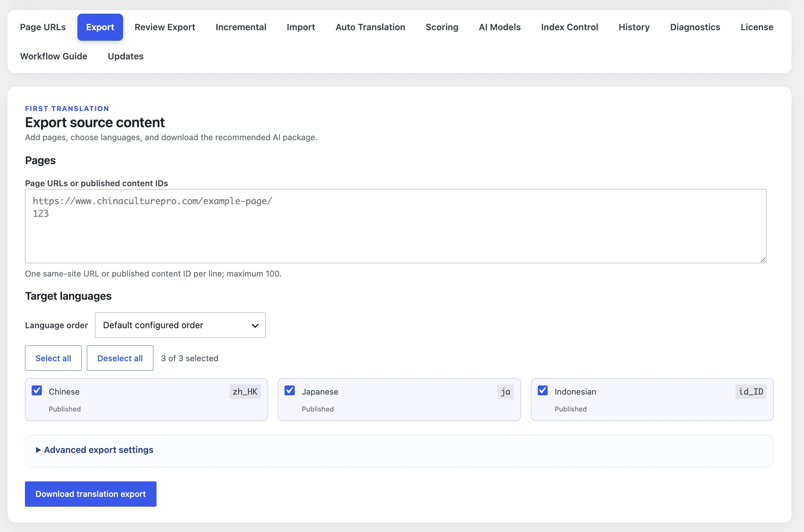
Task: Click the id_ID locale code badge
Action: 751,392
